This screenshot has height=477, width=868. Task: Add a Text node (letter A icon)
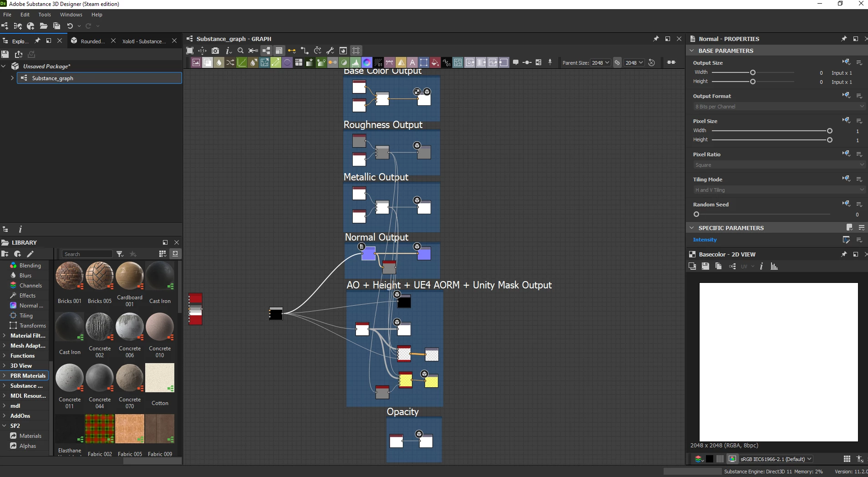[412, 62]
